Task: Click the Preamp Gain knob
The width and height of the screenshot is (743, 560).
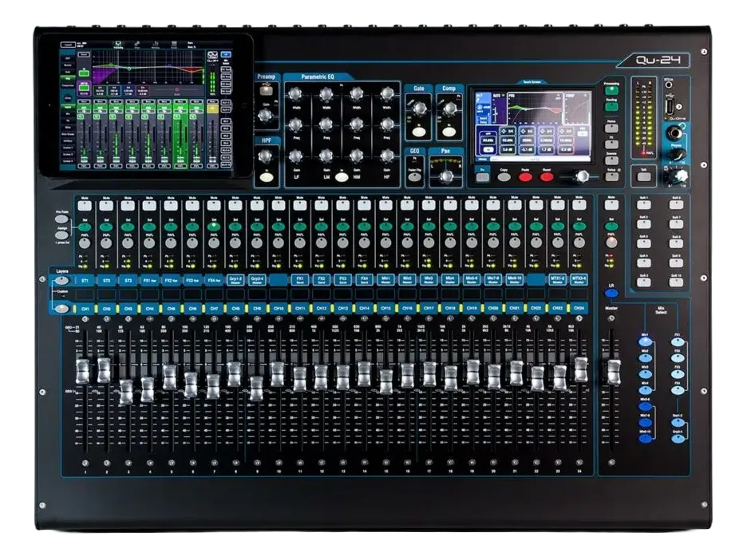Action: pyautogui.click(x=264, y=115)
